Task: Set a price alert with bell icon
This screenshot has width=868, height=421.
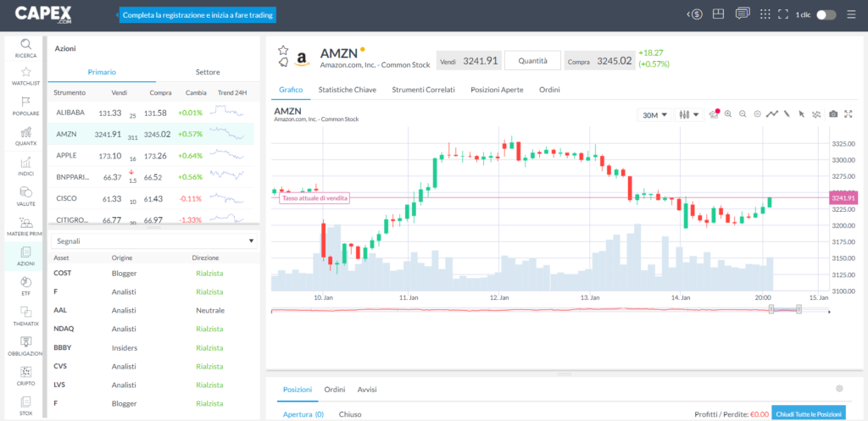Action: tap(283, 62)
